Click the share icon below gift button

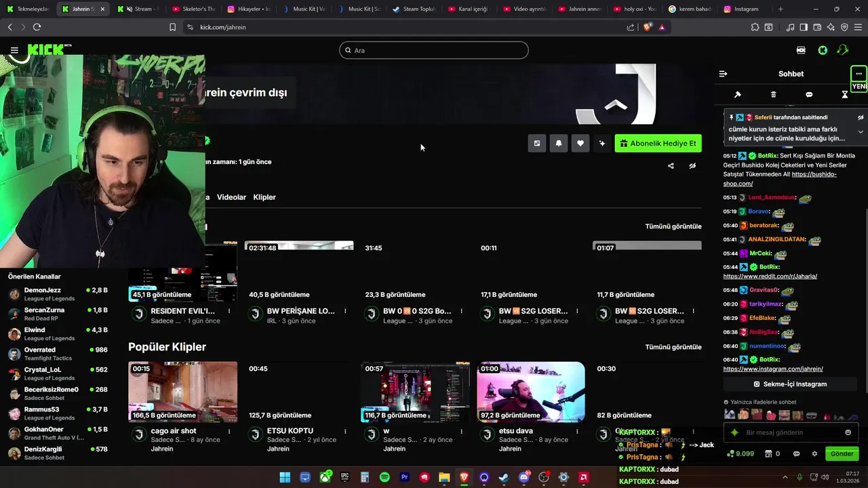(x=671, y=166)
